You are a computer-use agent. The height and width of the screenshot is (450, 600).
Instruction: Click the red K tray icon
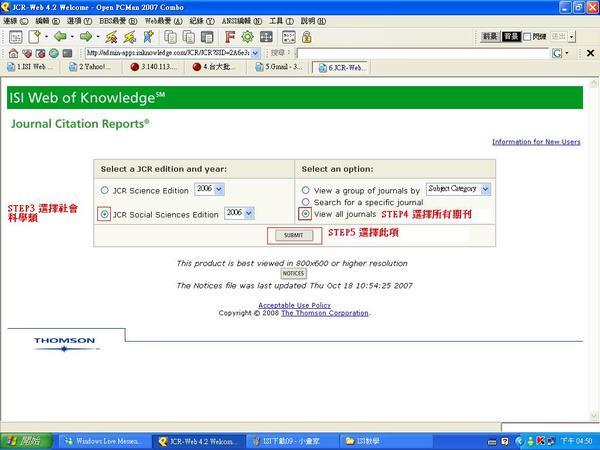(541, 441)
